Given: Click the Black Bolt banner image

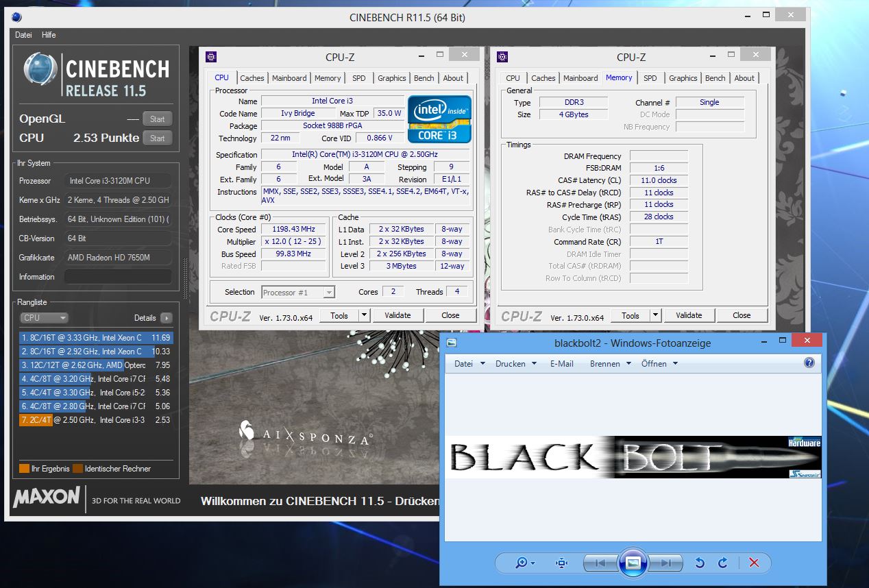Looking at the screenshot, I should (633, 457).
